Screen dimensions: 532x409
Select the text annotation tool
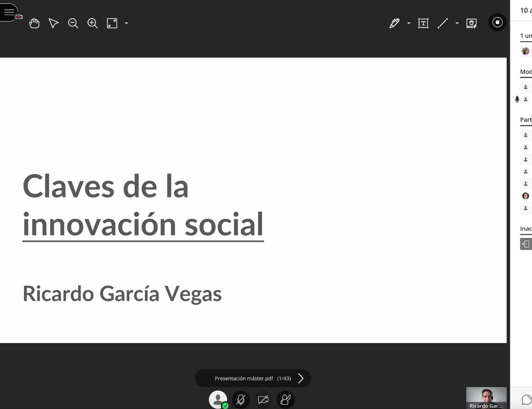(423, 24)
